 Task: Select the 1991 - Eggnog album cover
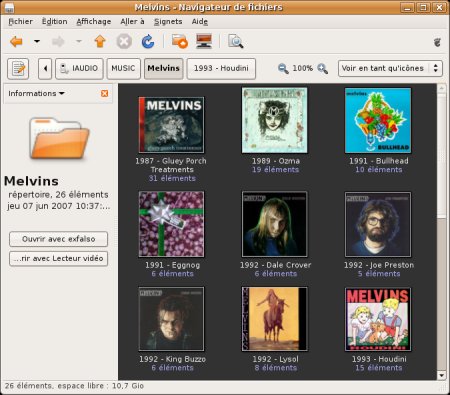point(171,224)
